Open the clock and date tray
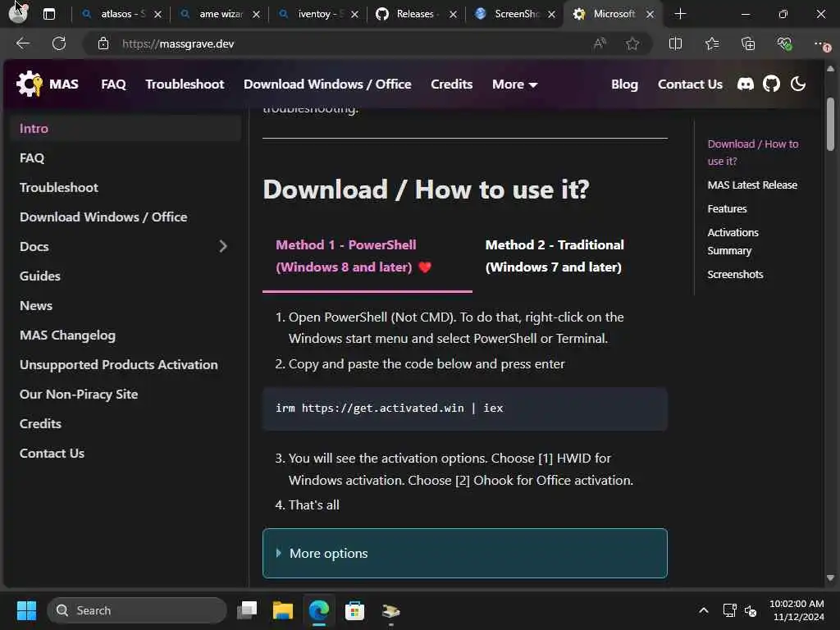The width and height of the screenshot is (840, 630). pyautogui.click(x=797, y=610)
